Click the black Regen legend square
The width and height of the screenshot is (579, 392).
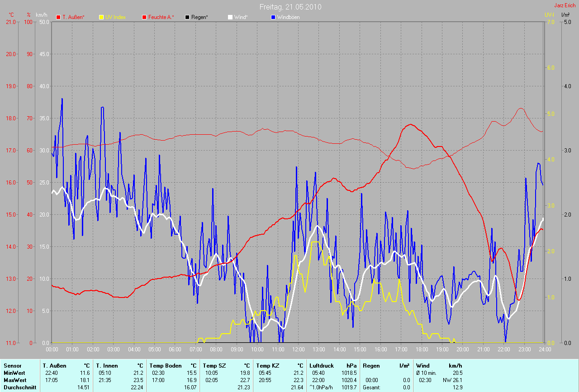pos(187,17)
